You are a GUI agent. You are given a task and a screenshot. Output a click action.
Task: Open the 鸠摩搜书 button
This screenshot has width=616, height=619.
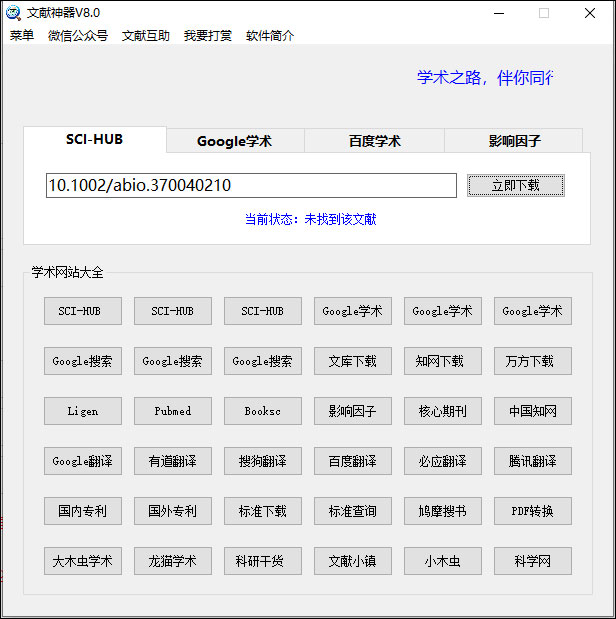443,511
